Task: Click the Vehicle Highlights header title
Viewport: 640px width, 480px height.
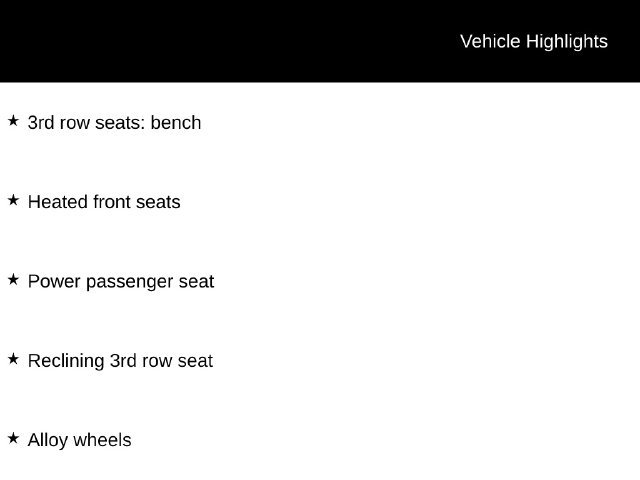Action: click(x=534, y=42)
